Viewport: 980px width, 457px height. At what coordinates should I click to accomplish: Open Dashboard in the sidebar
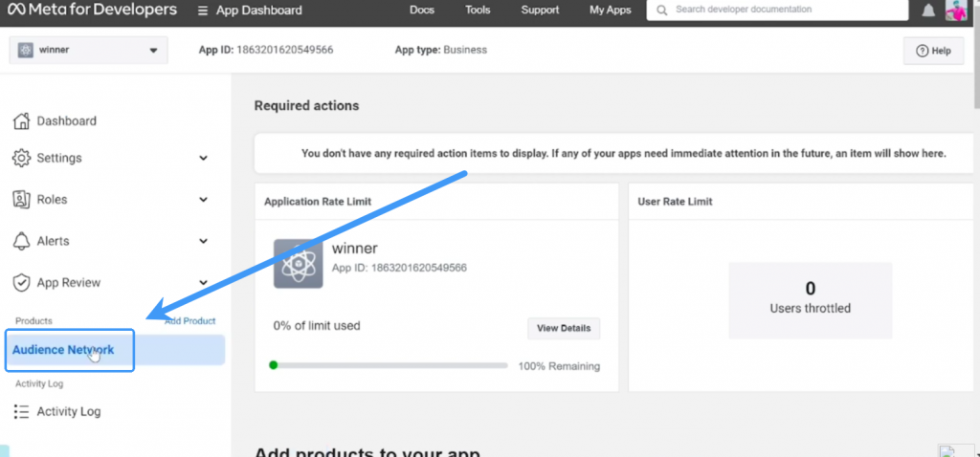pos(66,121)
